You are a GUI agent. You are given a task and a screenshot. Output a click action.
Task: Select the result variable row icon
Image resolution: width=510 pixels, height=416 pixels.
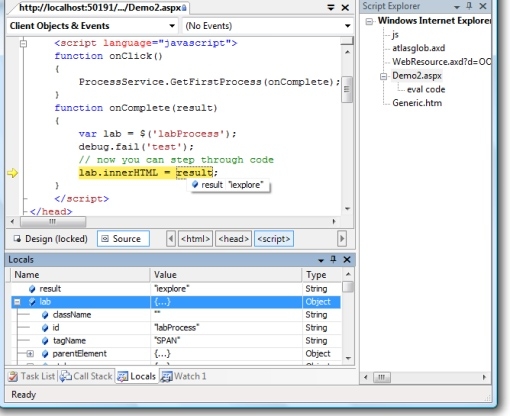[32, 289]
